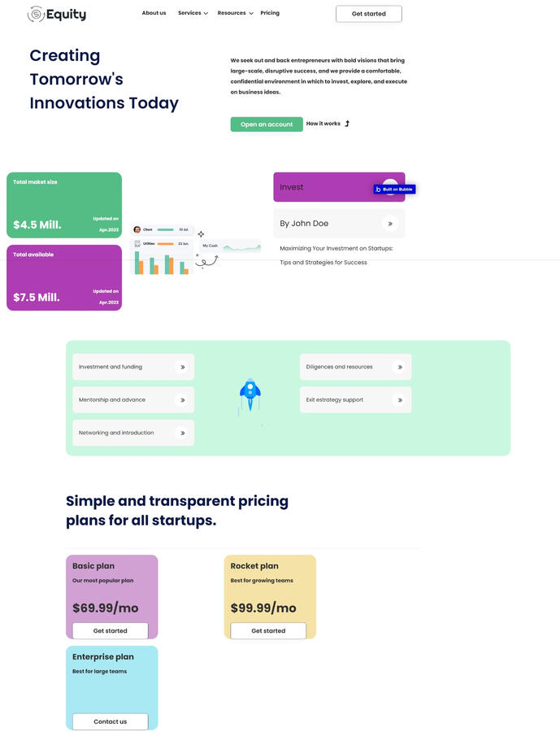This screenshot has height=732, width=560.
Task: Choose Get started under Rocket plan
Action: click(x=268, y=631)
